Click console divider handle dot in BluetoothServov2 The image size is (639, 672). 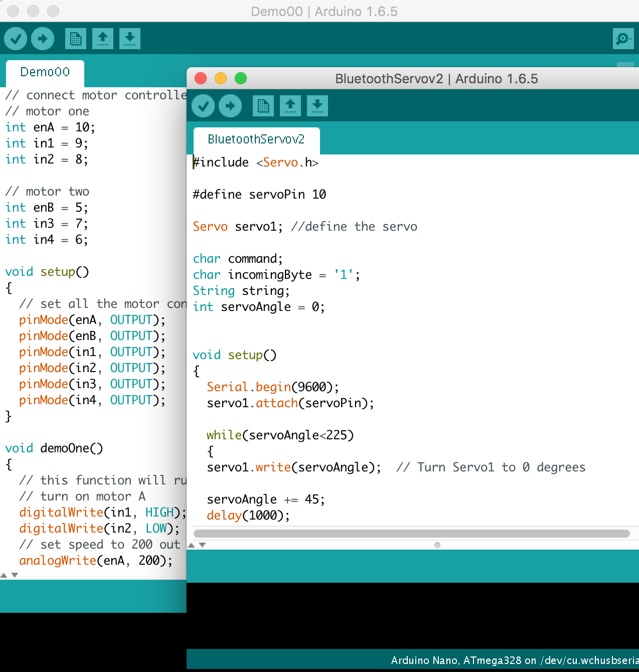pos(437,545)
